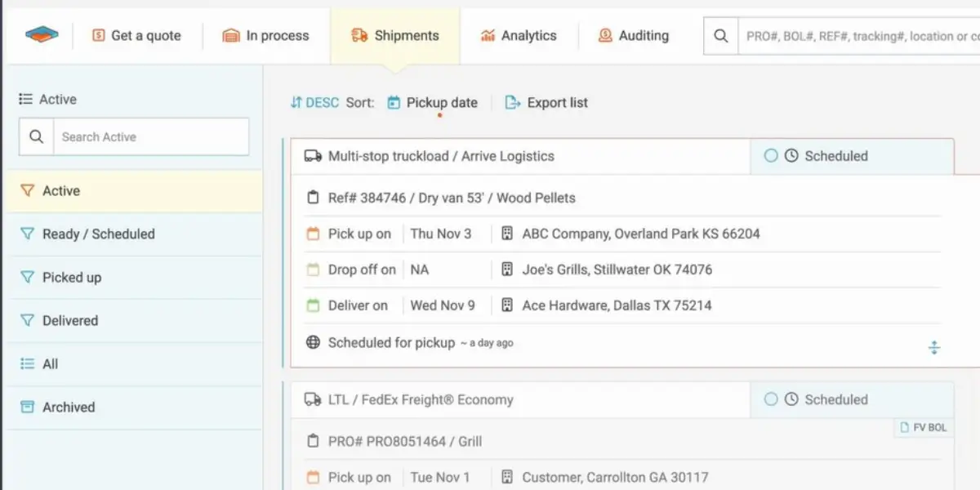Open the LTL / FedEx Freight Economy shipment
Viewport: 980px width, 490px height.
(x=421, y=399)
